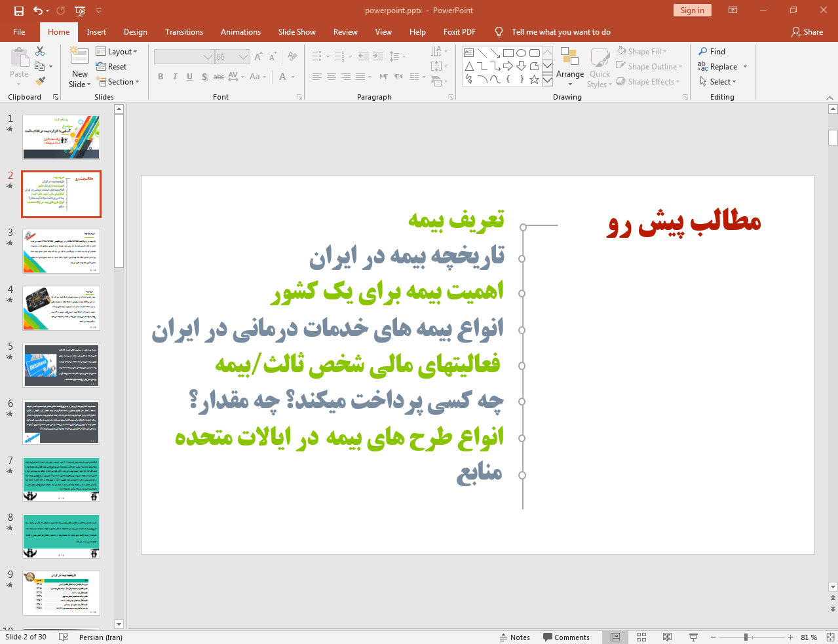Click the Cut scissors icon
Screen dimensions: 838x644
tap(40, 51)
